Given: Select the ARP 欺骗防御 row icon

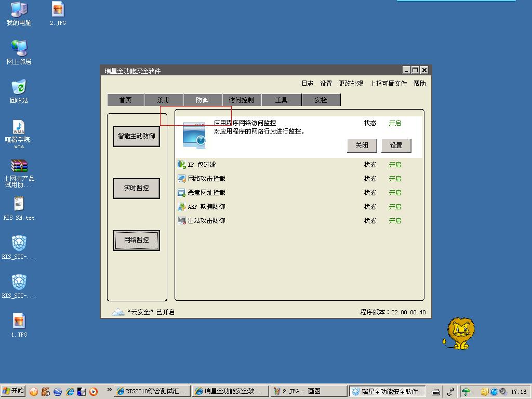Looking at the screenshot, I should [x=181, y=207].
